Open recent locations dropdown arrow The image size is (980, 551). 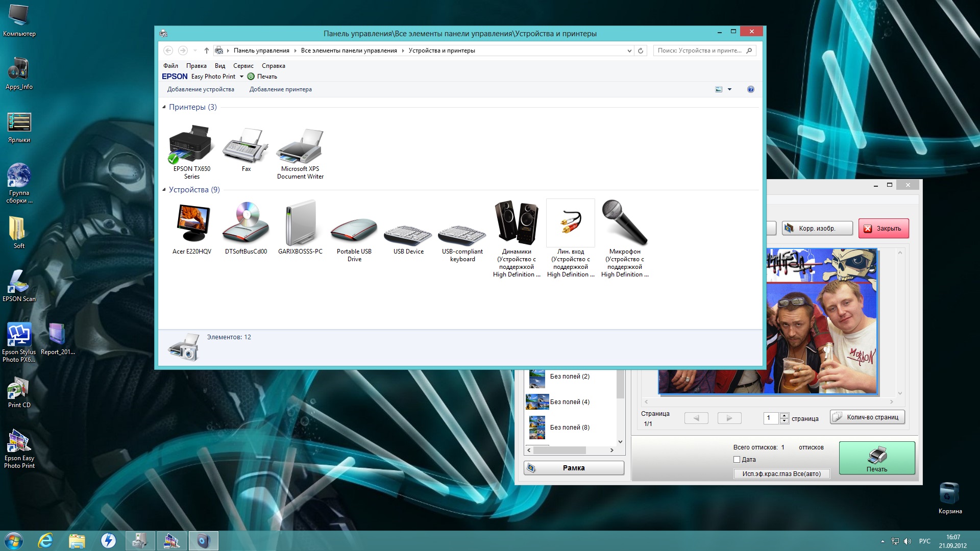coord(195,51)
